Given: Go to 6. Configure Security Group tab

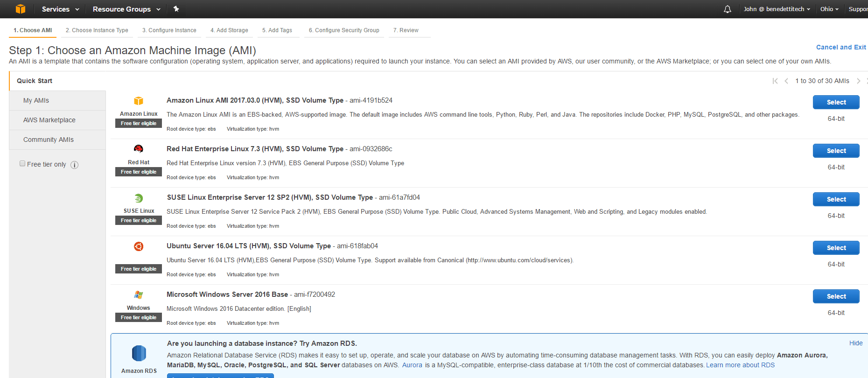Looking at the screenshot, I should coord(344,30).
